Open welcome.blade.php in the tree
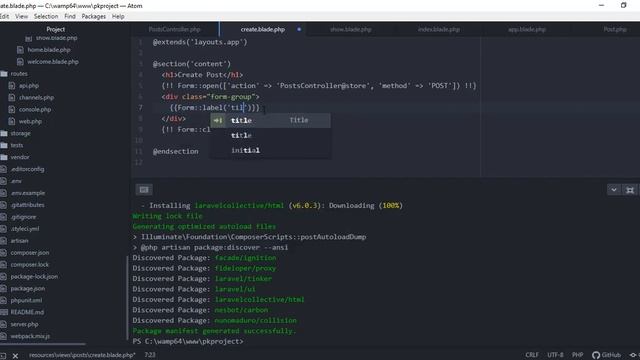 [53, 62]
